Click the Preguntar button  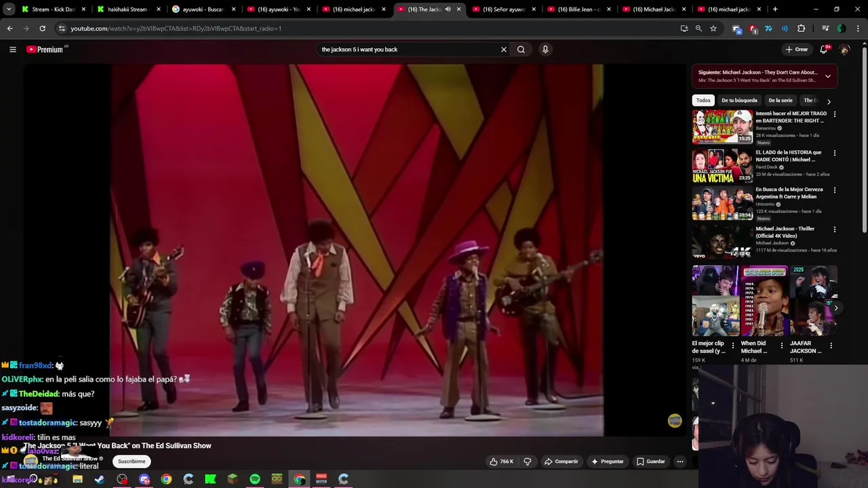click(x=608, y=462)
